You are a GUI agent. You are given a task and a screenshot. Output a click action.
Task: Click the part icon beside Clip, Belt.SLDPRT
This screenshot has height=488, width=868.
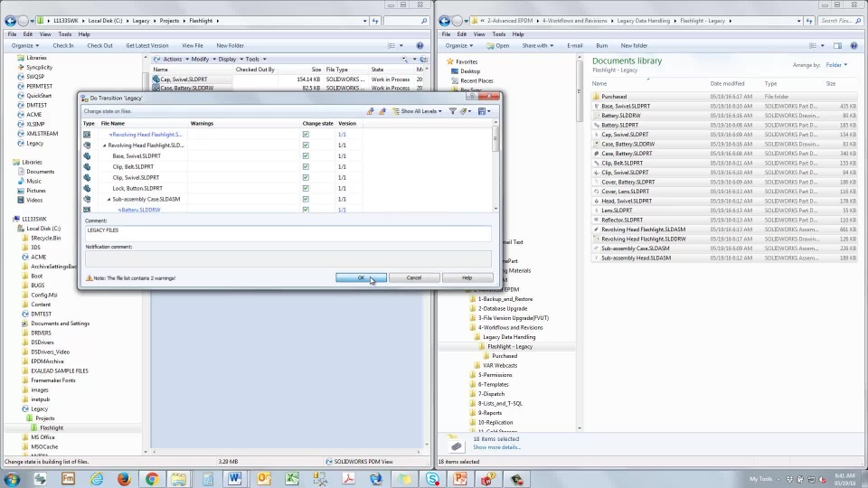[x=87, y=166]
